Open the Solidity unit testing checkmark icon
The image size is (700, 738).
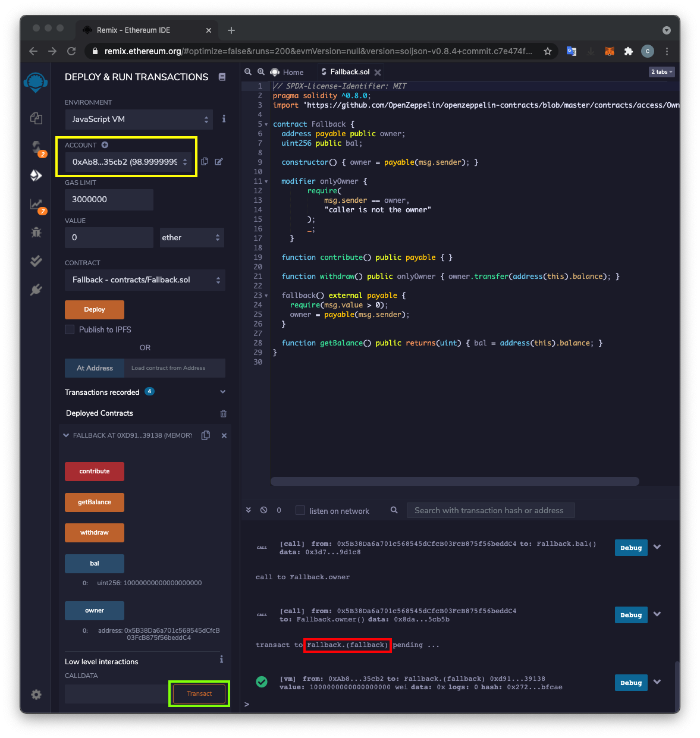36,260
